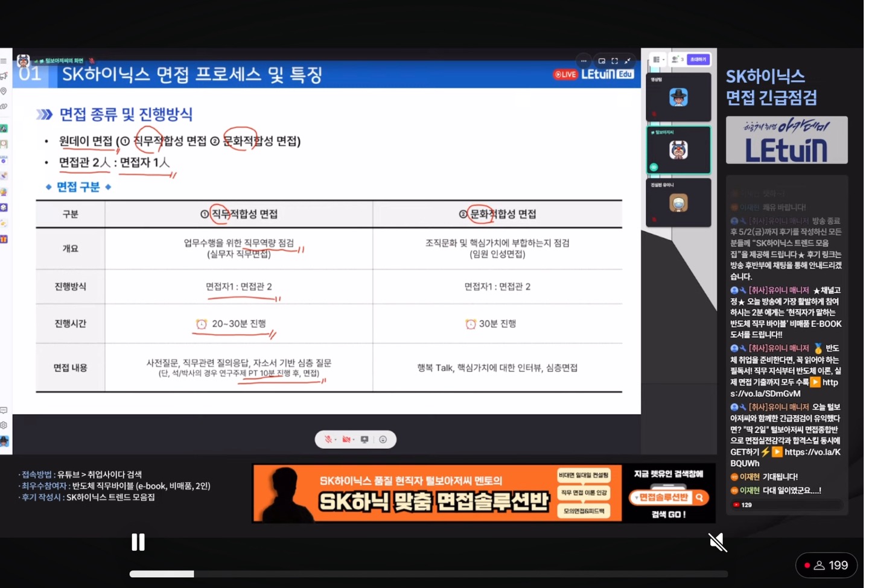Open the chat bubble icon in sidebar

4,410
